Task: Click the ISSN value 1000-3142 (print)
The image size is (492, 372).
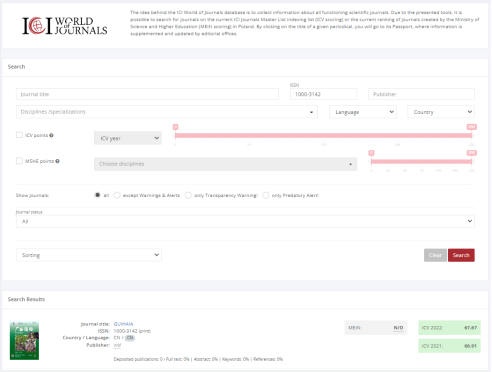Action: click(132, 331)
